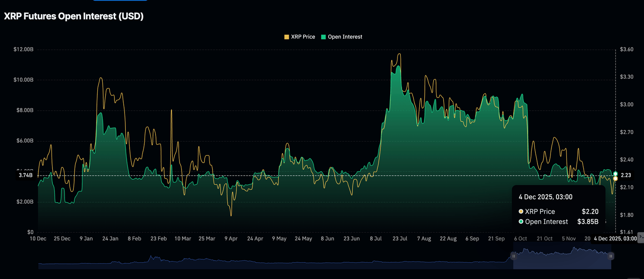Click the unselected navigator area left of the range
This screenshot has height=279, width=644.
273,260
